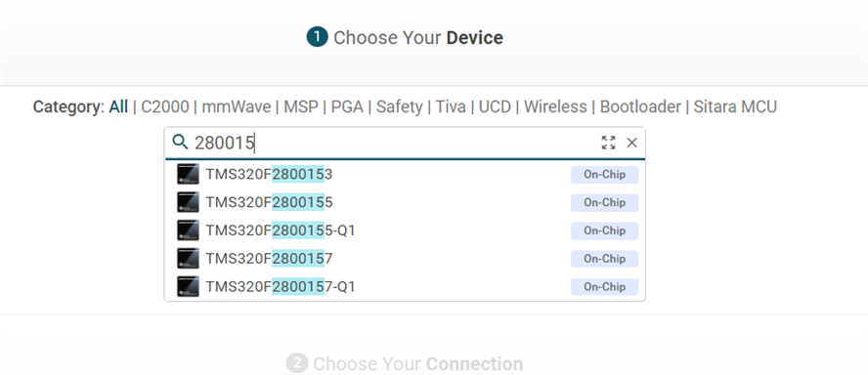
Task: Click TMS320F2800155 chip thumbnail icon
Action: click(x=189, y=202)
